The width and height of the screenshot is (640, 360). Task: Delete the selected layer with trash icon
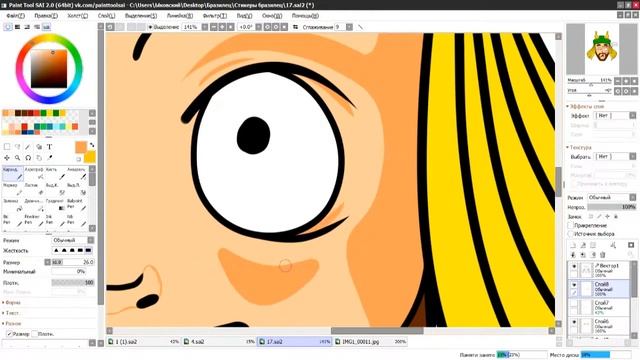click(602, 255)
